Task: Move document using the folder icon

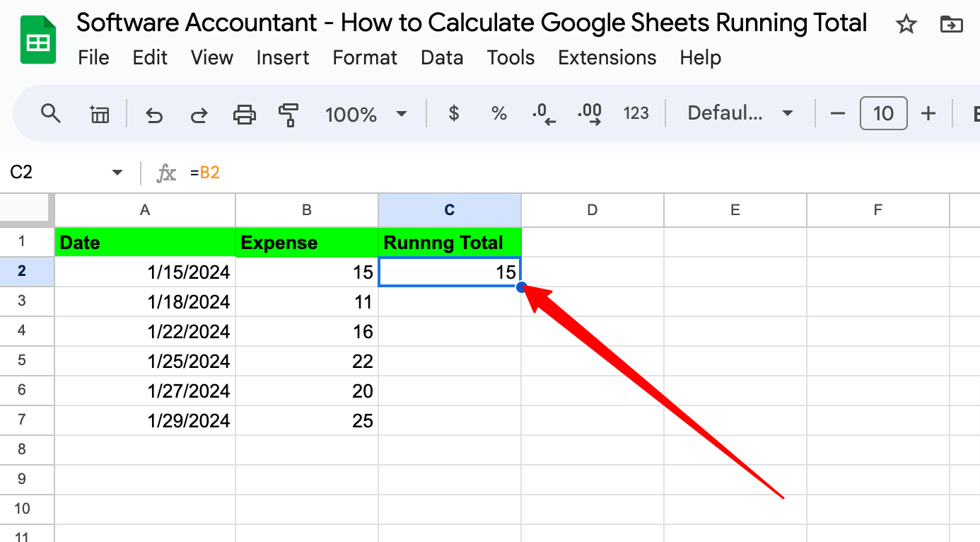Action: [x=952, y=25]
